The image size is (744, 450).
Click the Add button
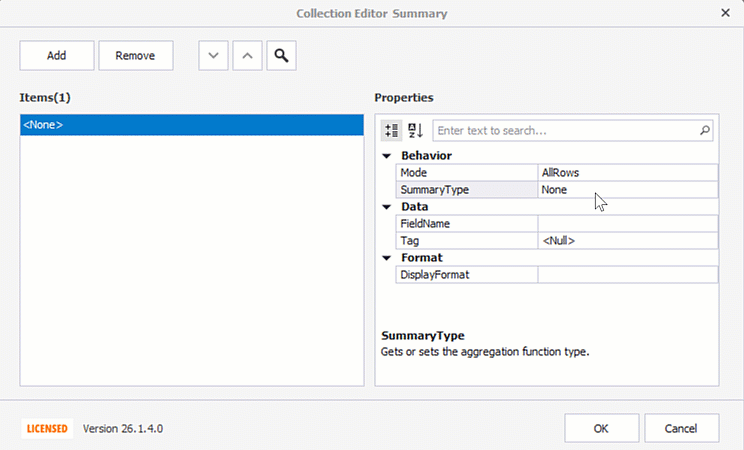[x=57, y=56]
